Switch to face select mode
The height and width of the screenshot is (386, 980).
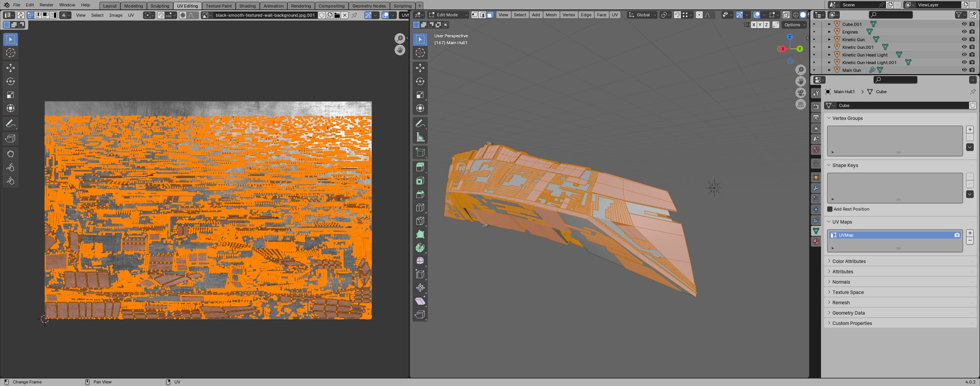click(489, 15)
